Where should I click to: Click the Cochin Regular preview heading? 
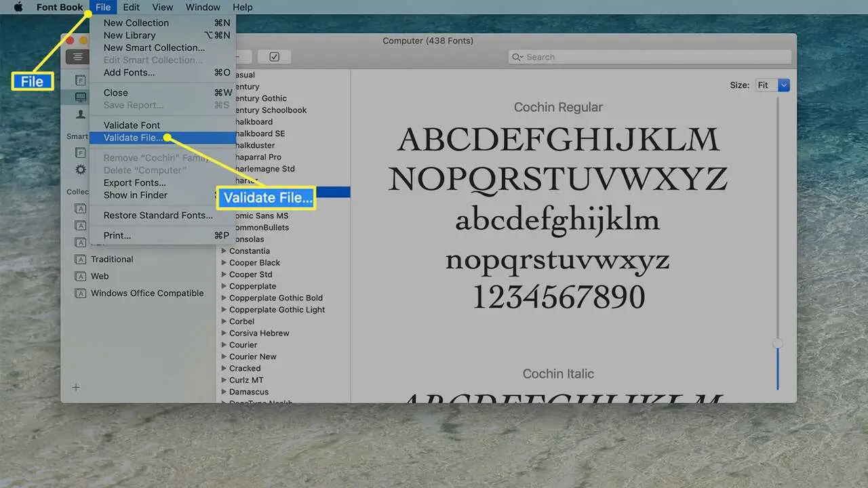click(558, 107)
